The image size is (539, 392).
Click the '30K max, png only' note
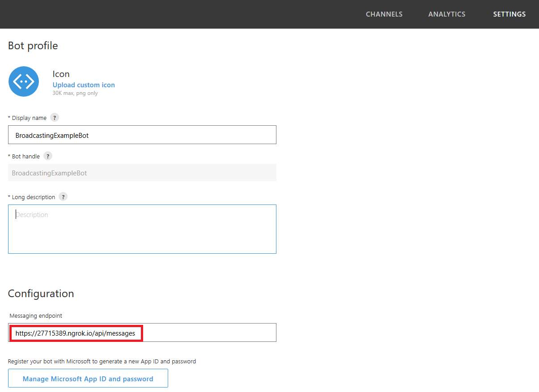(x=75, y=94)
